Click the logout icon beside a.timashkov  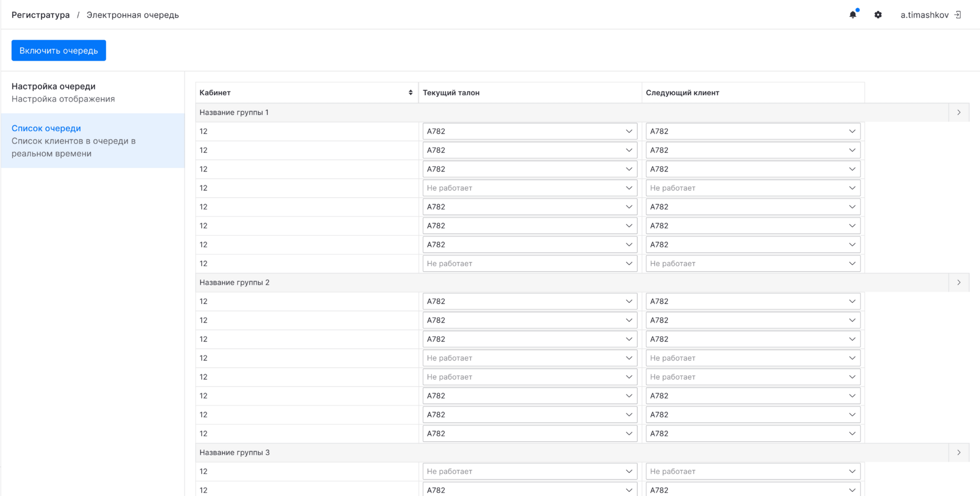tap(958, 15)
